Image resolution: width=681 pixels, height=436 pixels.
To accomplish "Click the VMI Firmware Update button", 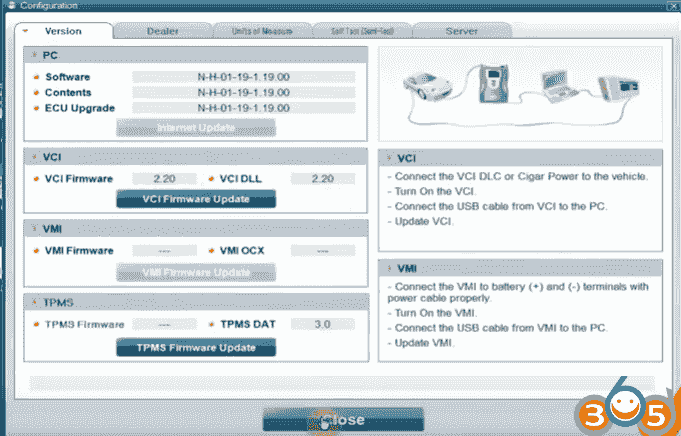I will 196,272.
